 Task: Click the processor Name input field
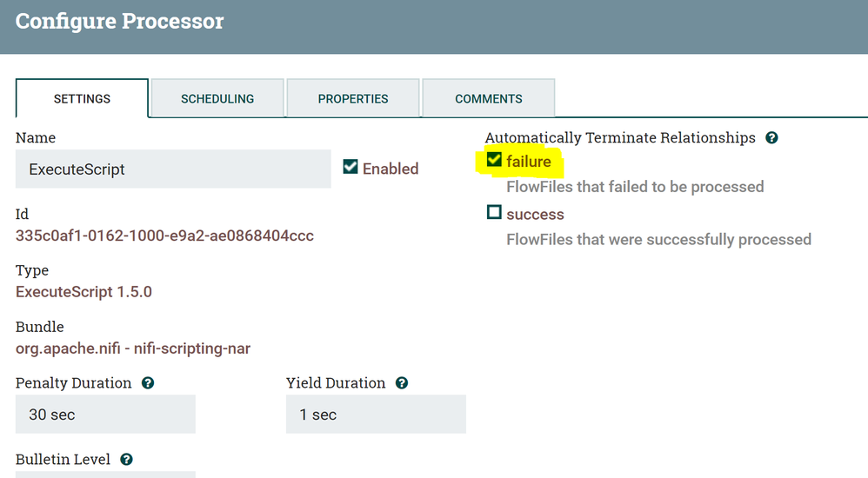click(173, 169)
